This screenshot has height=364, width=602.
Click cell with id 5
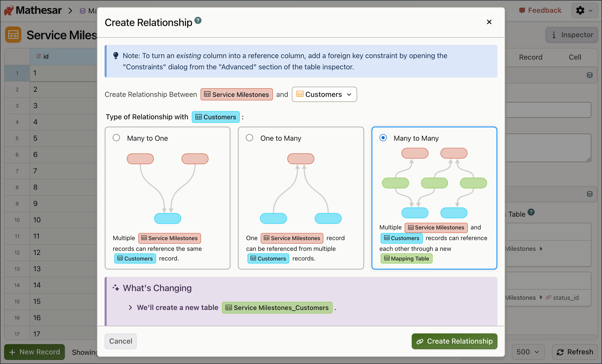click(x=63, y=138)
